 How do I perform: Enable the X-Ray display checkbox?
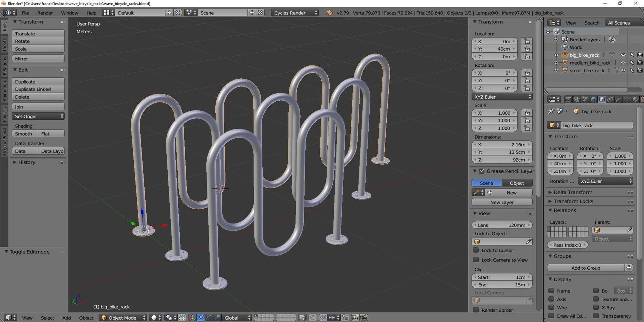(x=596, y=308)
